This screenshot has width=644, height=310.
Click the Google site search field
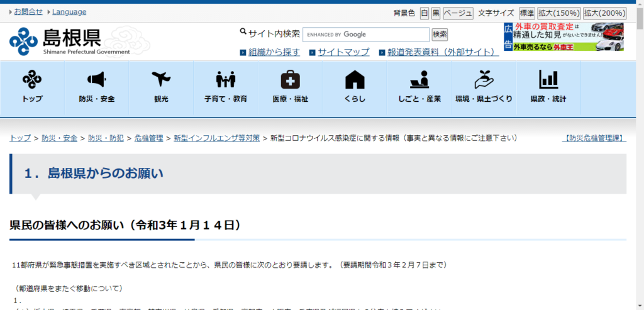coord(365,35)
